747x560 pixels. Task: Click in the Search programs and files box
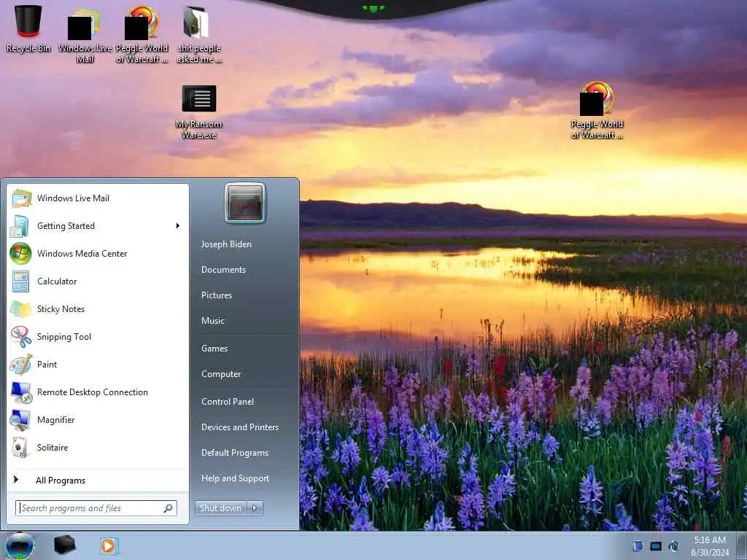pyautogui.click(x=96, y=508)
